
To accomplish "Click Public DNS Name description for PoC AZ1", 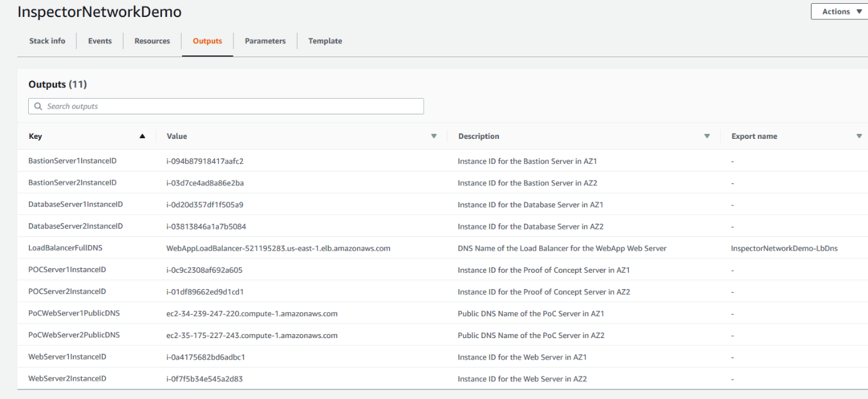I will [531, 314].
